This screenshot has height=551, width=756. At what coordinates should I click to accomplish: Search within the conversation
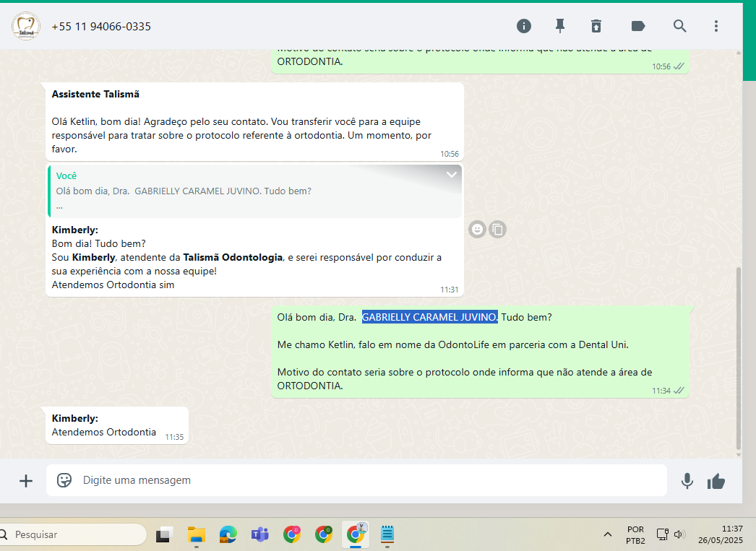pos(680,26)
